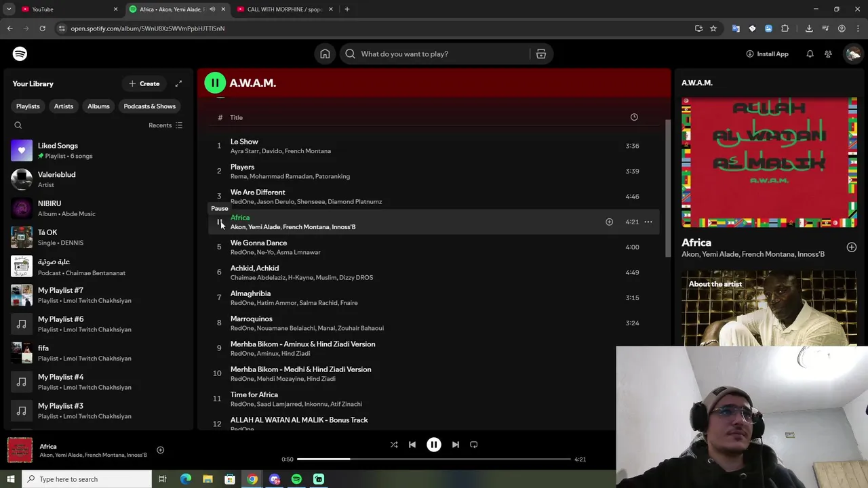The image size is (868, 488).
Task: Open Ayra Starr artist link
Action: pyautogui.click(x=244, y=151)
